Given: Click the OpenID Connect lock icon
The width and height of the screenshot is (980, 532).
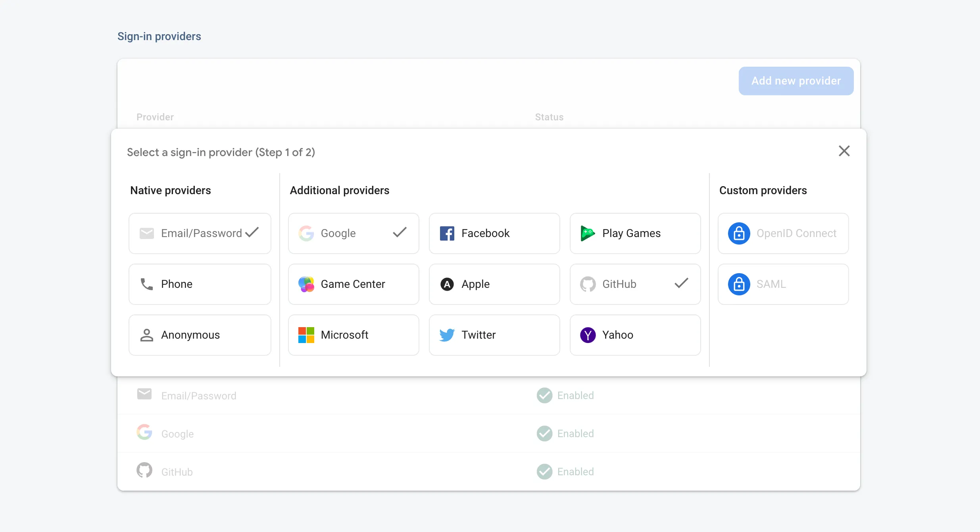Looking at the screenshot, I should [739, 233].
